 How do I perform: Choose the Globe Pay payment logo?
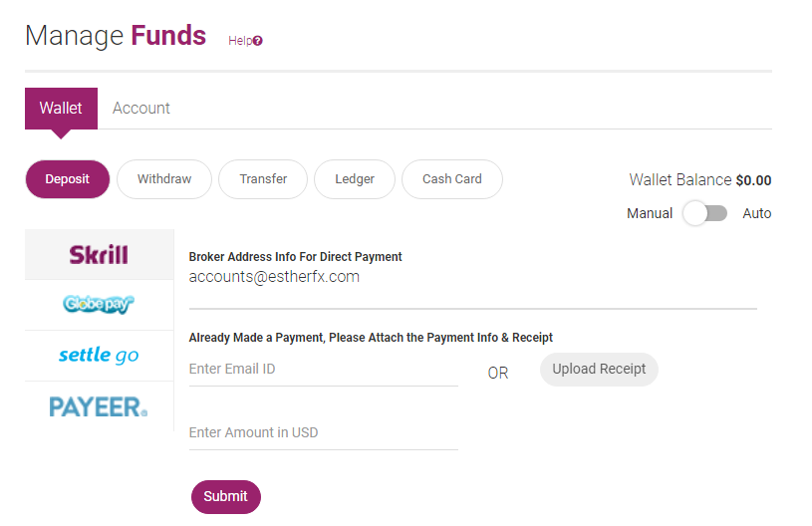pos(99,304)
